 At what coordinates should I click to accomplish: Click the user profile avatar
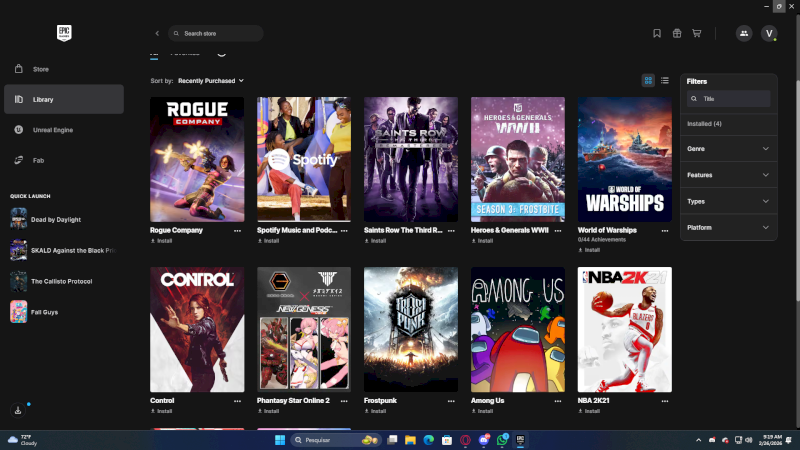[x=769, y=33]
